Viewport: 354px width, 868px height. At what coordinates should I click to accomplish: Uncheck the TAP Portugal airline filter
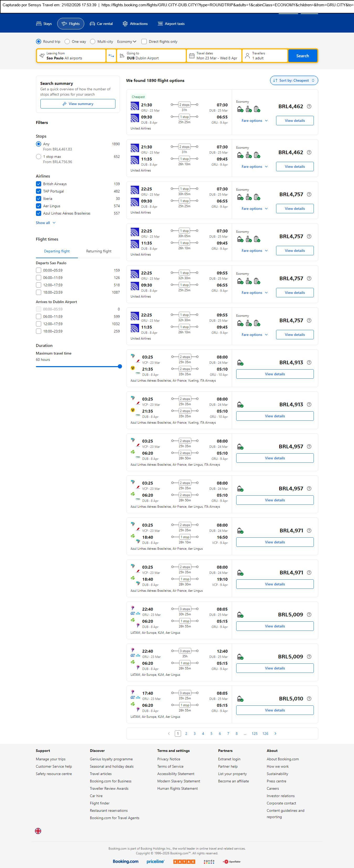point(39,191)
